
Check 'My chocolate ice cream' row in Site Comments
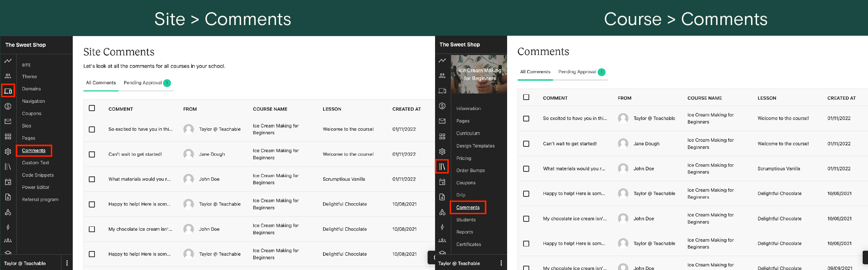(92, 229)
